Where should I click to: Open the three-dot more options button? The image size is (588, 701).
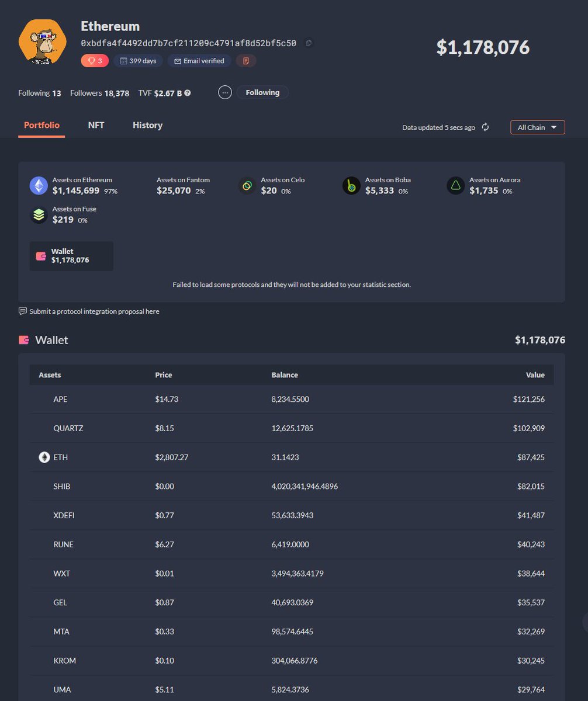click(x=225, y=92)
